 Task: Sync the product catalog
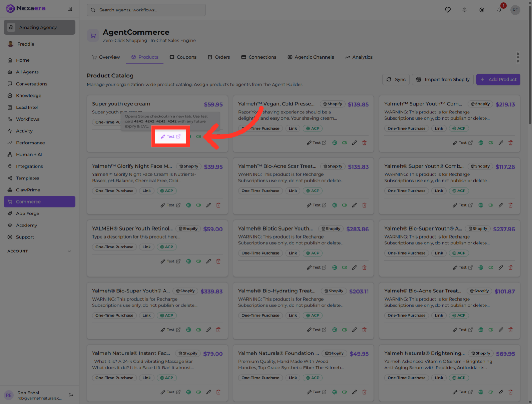coord(396,79)
